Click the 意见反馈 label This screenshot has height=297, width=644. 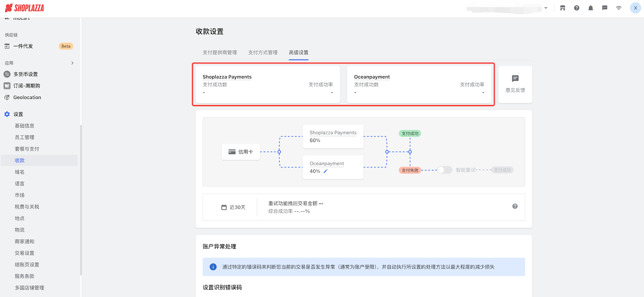click(x=515, y=90)
